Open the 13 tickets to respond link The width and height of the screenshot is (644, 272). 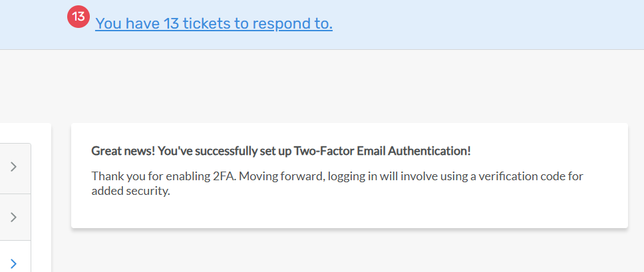pyautogui.click(x=214, y=24)
